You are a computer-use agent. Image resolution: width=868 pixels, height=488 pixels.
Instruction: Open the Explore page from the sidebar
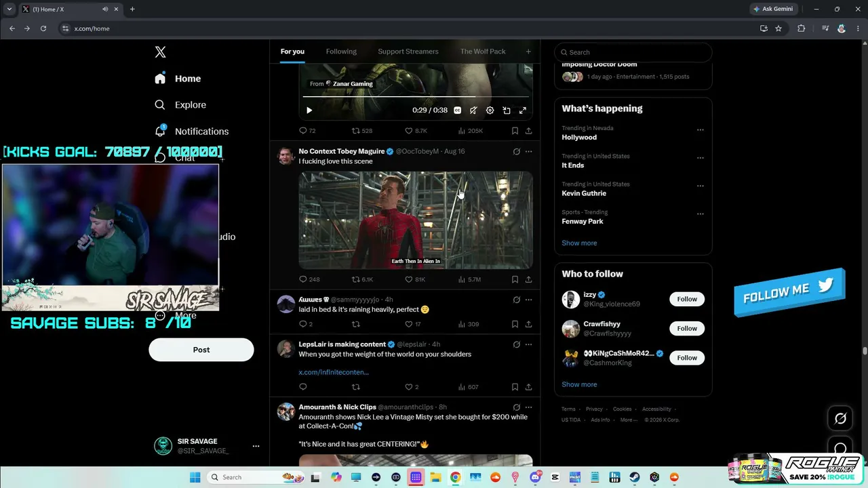[x=180, y=105]
